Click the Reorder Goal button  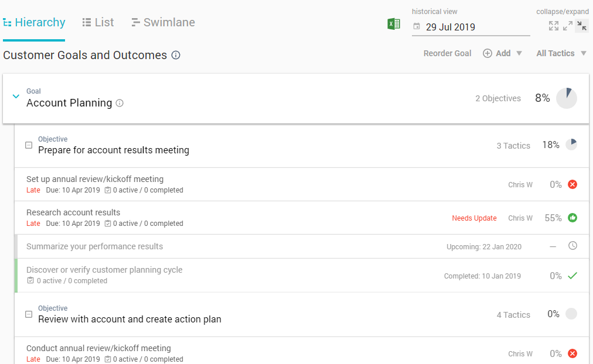pos(447,53)
